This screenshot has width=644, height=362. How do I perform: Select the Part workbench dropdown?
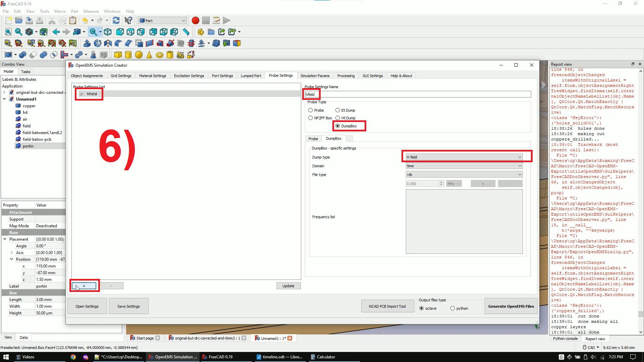tap(161, 20)
